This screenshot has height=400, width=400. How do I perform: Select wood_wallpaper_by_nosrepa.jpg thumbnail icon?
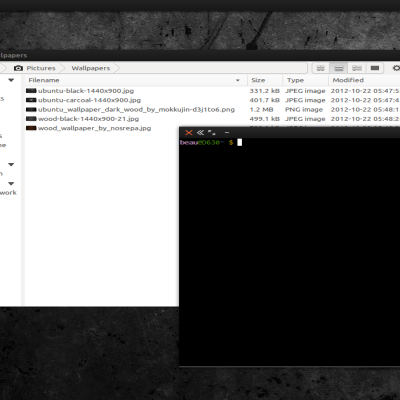tap(31, 128)
